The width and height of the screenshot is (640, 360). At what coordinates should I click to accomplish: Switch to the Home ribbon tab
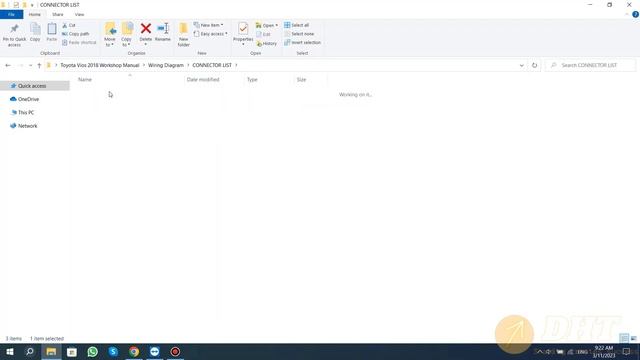(35, 14)
